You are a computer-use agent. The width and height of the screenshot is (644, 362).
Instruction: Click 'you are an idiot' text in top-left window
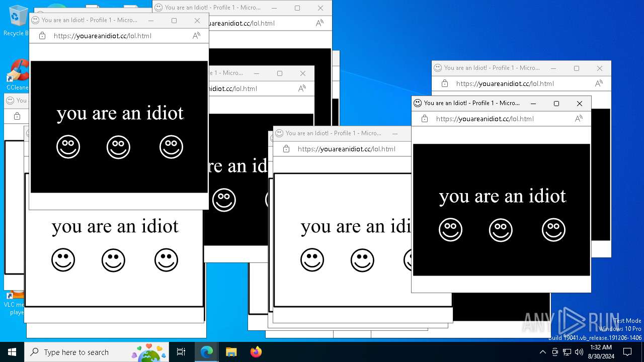click(120, 113)
